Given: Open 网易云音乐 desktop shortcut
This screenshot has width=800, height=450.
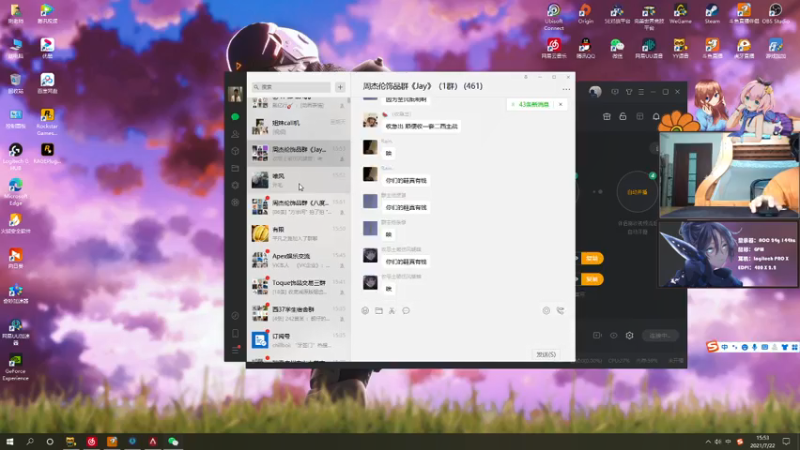Looking at the screenshot, I should 554,48.
